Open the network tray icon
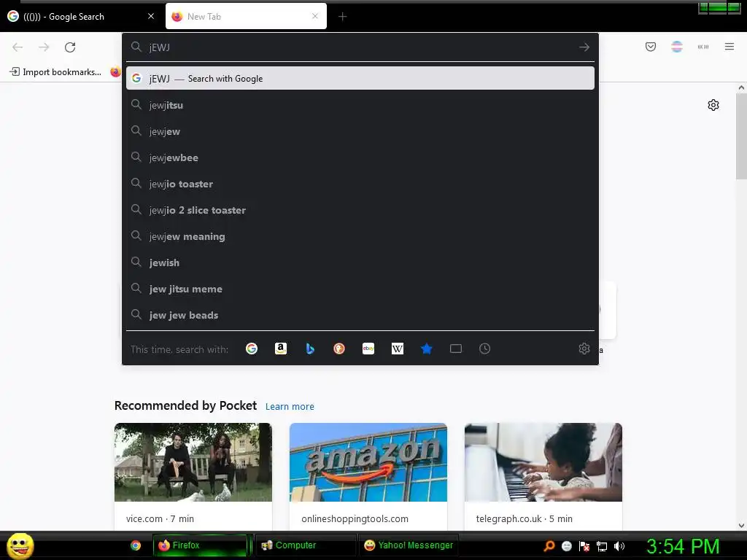The image size is (747, 560). point(602,546)
